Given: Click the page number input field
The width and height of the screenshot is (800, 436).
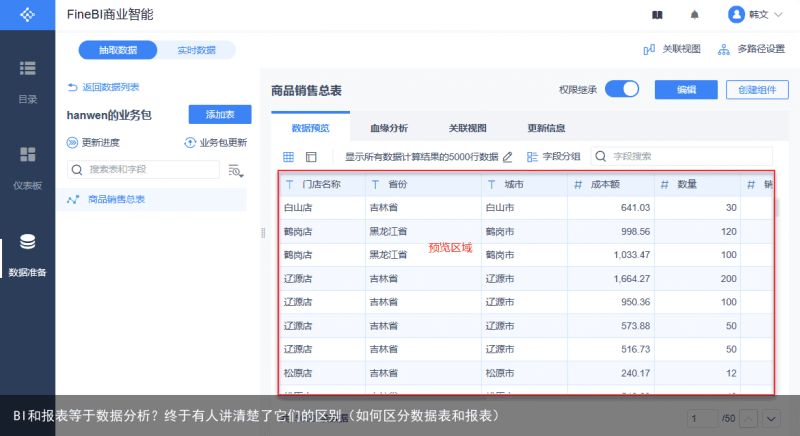Looking at the screenshot, I should [702, 419].
